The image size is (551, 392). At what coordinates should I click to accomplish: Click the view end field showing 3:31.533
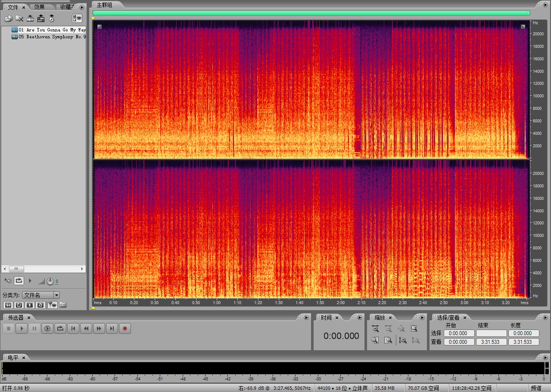(492, 342)
